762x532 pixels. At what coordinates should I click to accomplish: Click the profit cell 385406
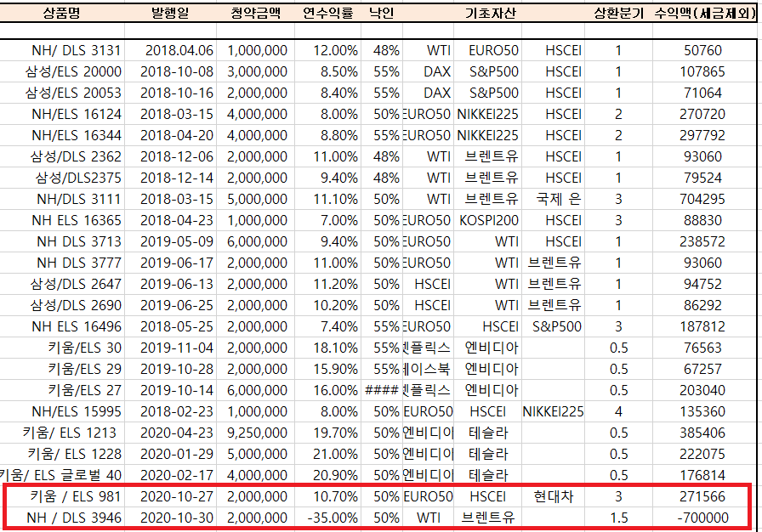click(705, 433)
